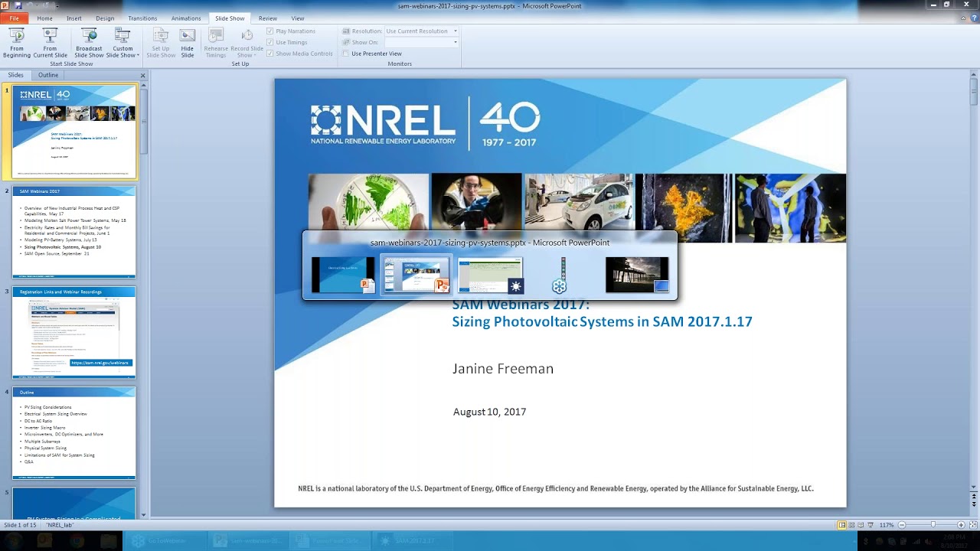Screen dimensions: 980x551
Task: Start Slide Show from status bar icon
Action: 871,525
